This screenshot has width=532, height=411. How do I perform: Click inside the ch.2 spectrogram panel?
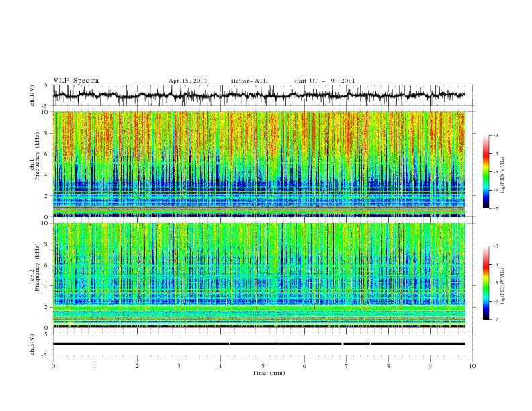(x=259, y=275)
